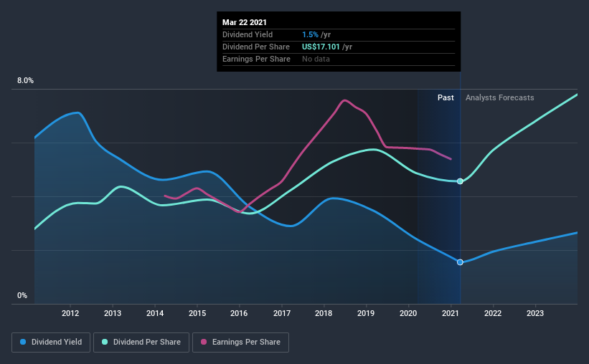This screenshot has width=589, height=364.
Task: Click the US$17.101 value in tooltip
Action: pos(321,47)
